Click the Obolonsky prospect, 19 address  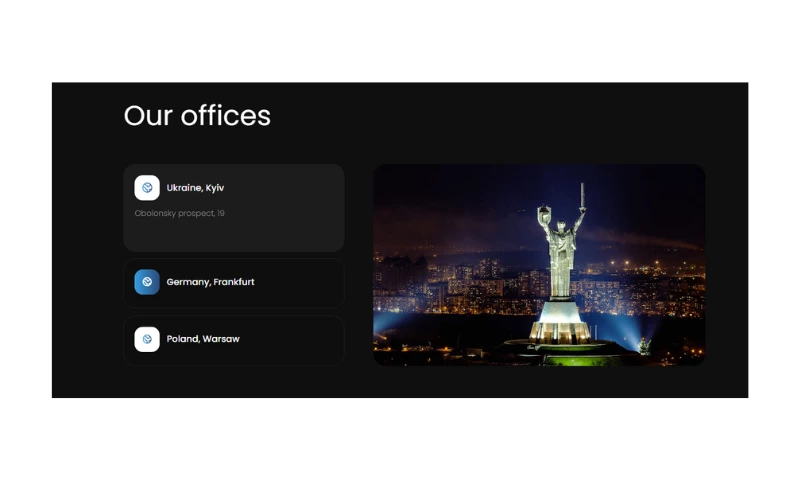180,213
